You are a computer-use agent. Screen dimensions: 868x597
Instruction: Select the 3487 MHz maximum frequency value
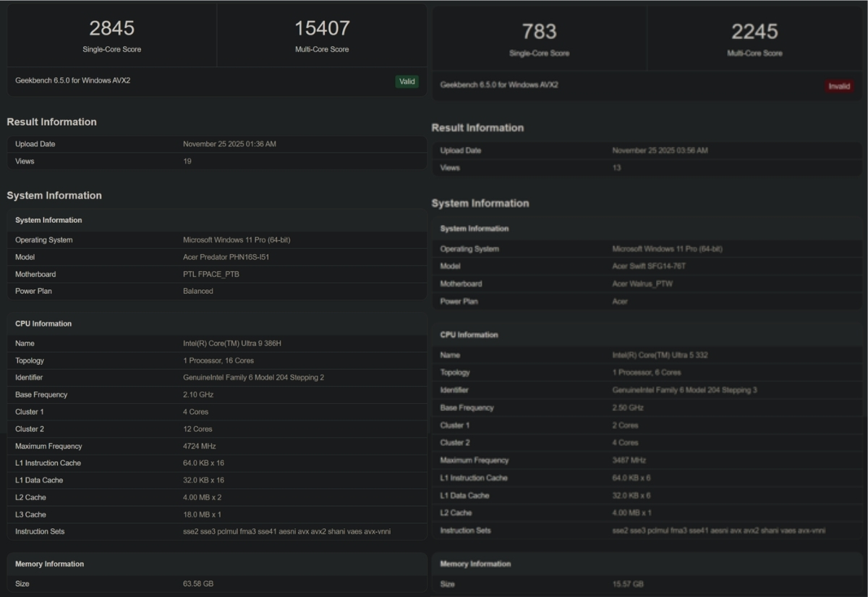[629, 460]
